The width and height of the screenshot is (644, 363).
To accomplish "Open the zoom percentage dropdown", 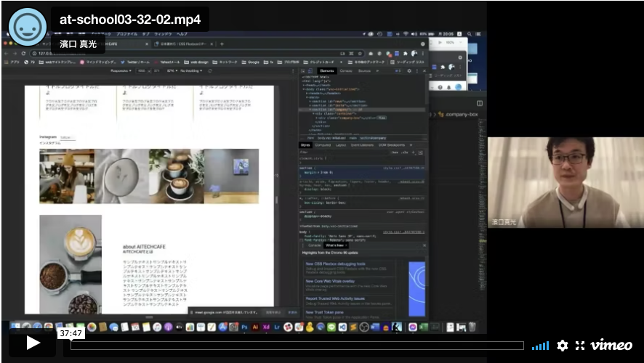I will [x=172, y=71].
